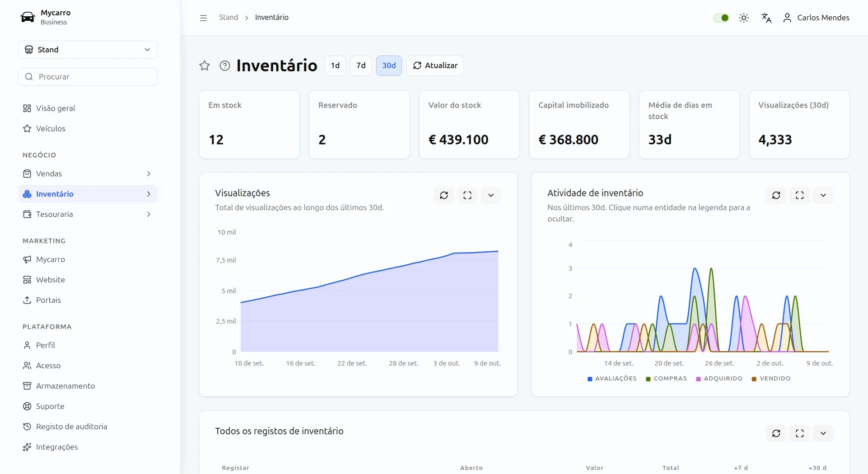Open Visualizações chart options dropdown
The image size is (868, 474).
point(491,195)
